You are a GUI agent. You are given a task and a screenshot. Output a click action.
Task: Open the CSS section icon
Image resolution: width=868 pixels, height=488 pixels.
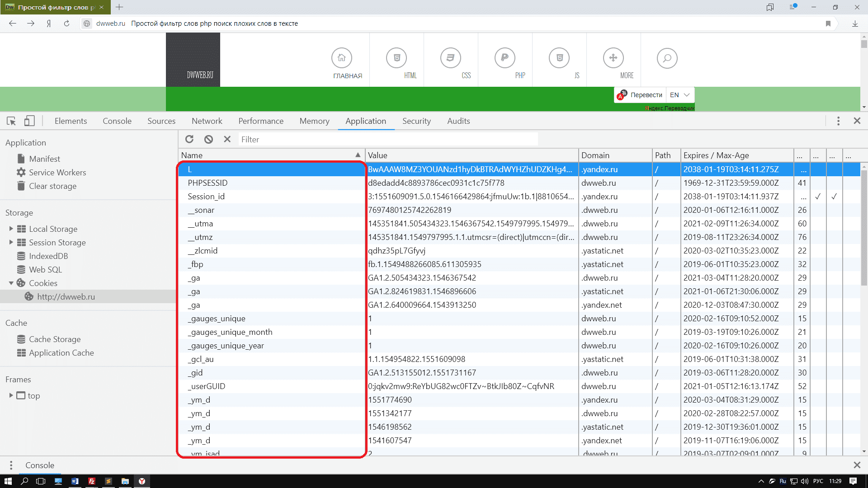[x=451, y=58]
